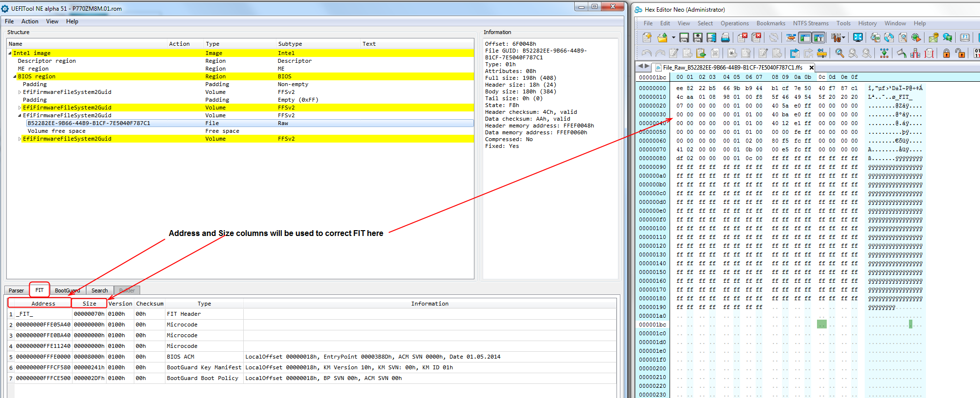Click the magnifier Find icon in second toolbar row
This screenshot has height=398, width=980.
(x=839, y=53)
